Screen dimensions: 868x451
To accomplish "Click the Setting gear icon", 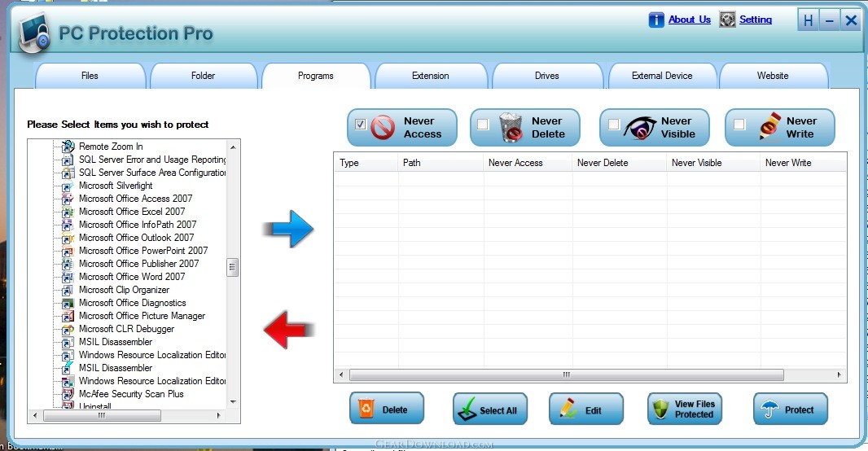I will click(x=727, y=20).
